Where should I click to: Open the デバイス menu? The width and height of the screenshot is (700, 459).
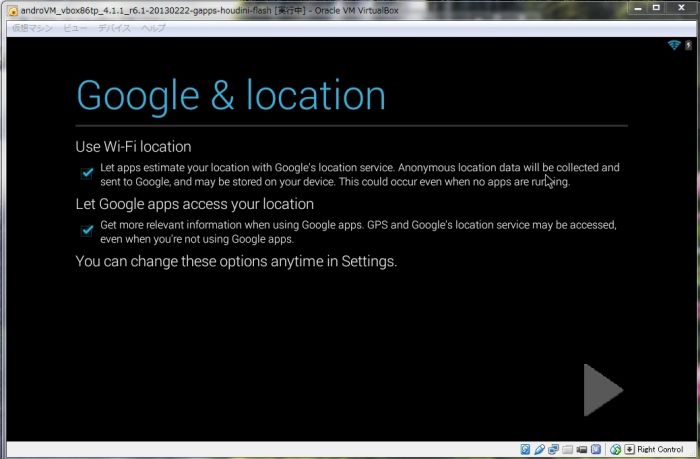tap(113, 27)
